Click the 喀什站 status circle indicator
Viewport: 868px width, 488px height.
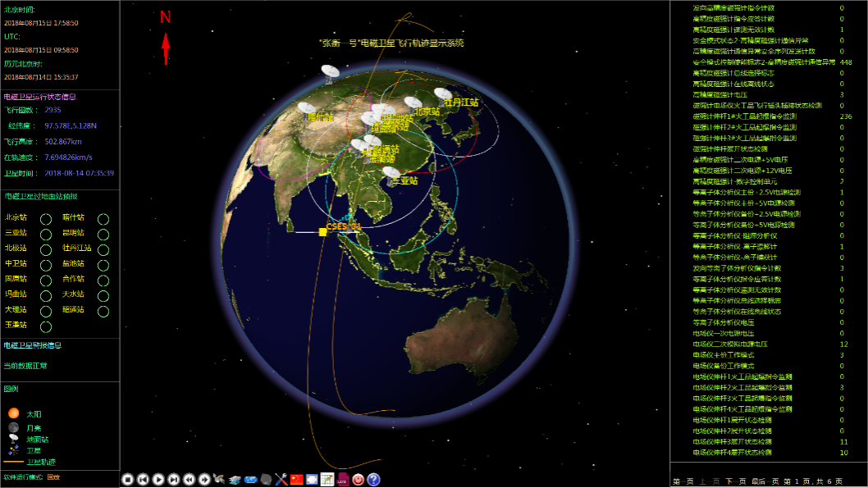[103, 219]
